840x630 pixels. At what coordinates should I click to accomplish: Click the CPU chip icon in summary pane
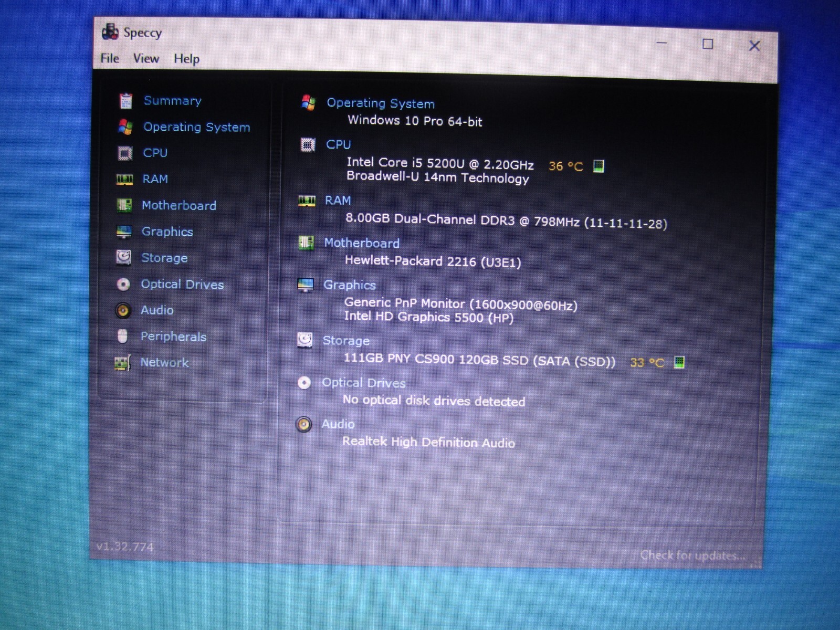pyautogui.click(x=308, y=144)
